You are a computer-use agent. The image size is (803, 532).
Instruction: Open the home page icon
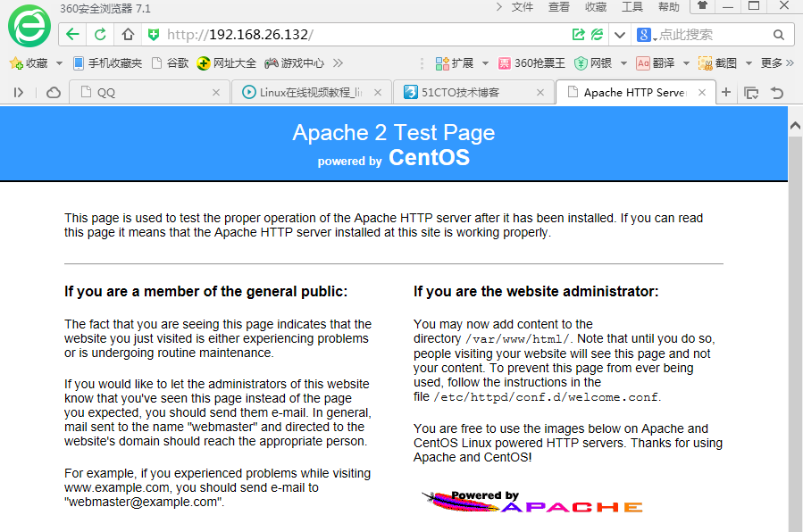point(128,34)
